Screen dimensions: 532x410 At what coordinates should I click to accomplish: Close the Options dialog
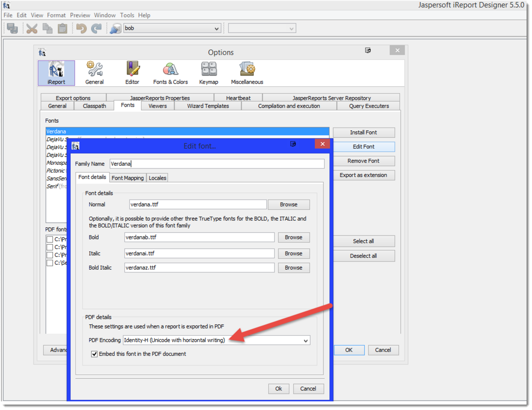pyautogui.click(x=397, y=50)
